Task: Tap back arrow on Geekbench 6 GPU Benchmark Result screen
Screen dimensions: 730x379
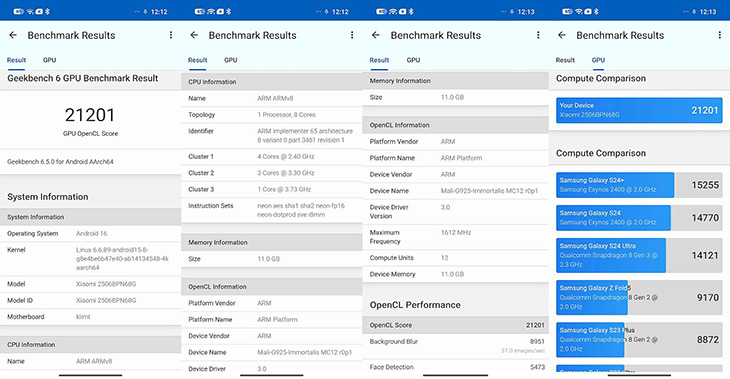Action: (13, 35)
